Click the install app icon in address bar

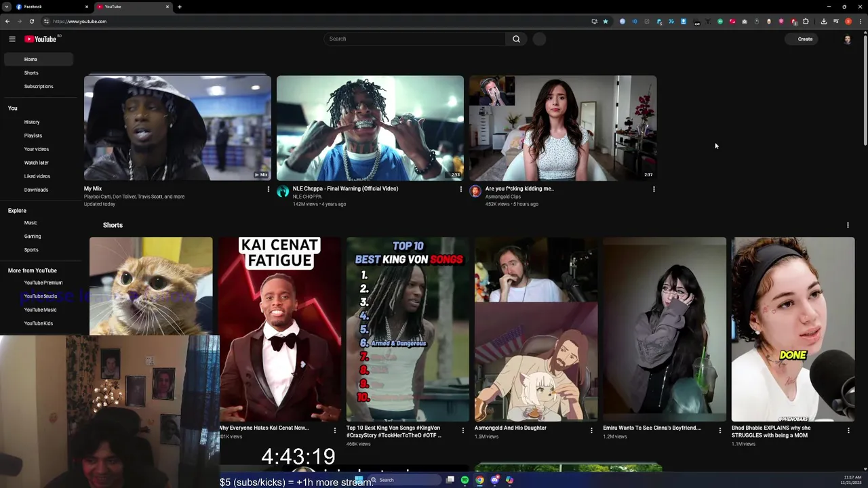[594, 21]
